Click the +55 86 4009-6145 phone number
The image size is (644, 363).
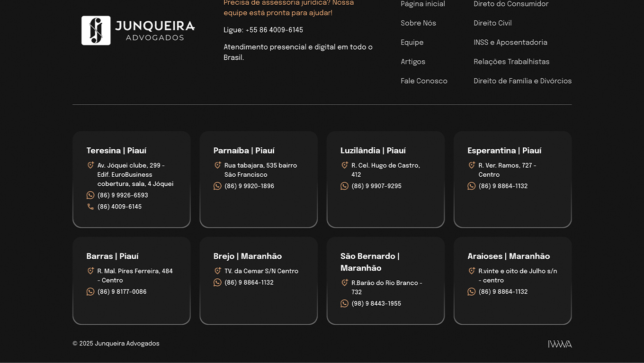[x=274, y=29]
